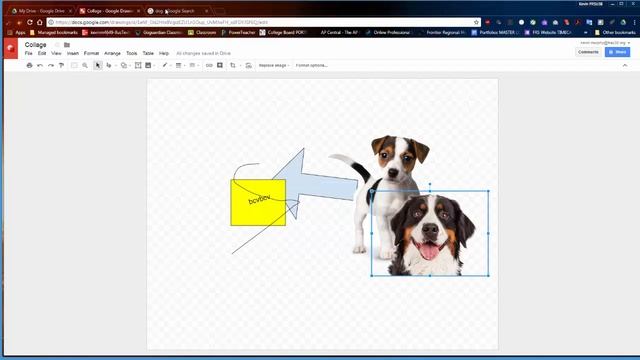
Task: Click the Add comment icon
Action: click(220, 65)
